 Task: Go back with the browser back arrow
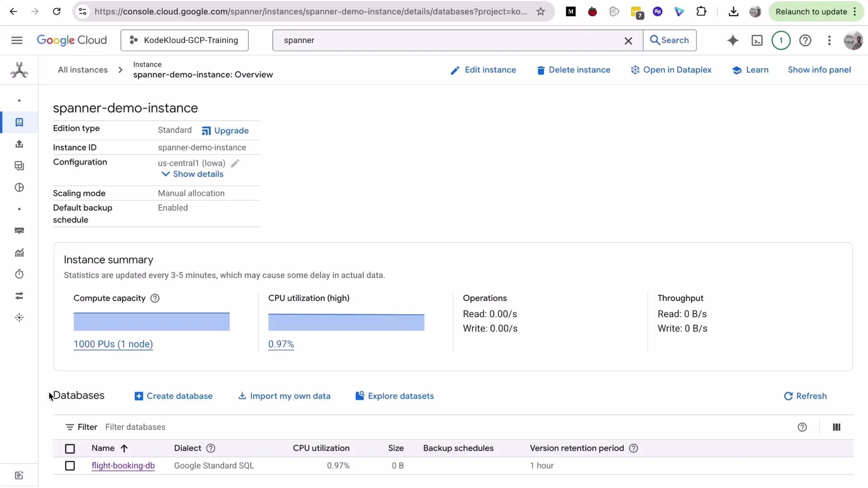click(14, 12)
